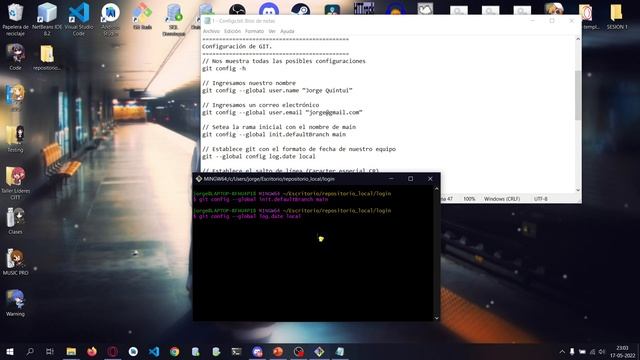Click terminal scrollbar down arrow
The width and height of the screenshot is (640, 360).
pos(436,318)
